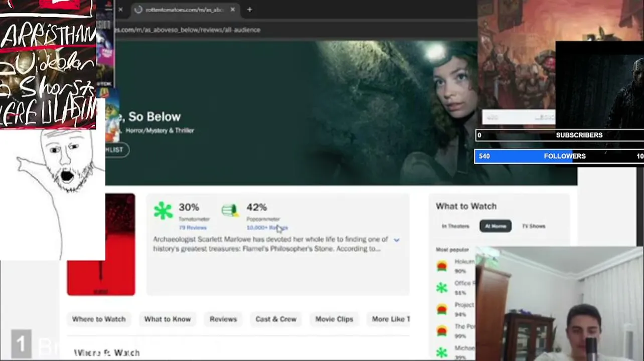Click the fresh tomato icon beside Hokum
This screenshot has height=361, width=644.
pyautogui.click(x=442, y=266)
